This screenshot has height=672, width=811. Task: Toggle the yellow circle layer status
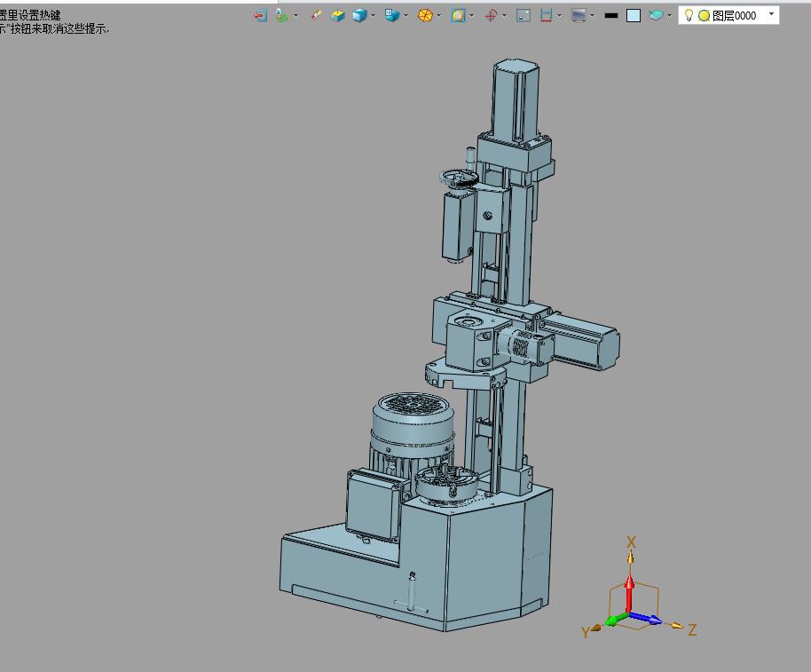point(704,15)
